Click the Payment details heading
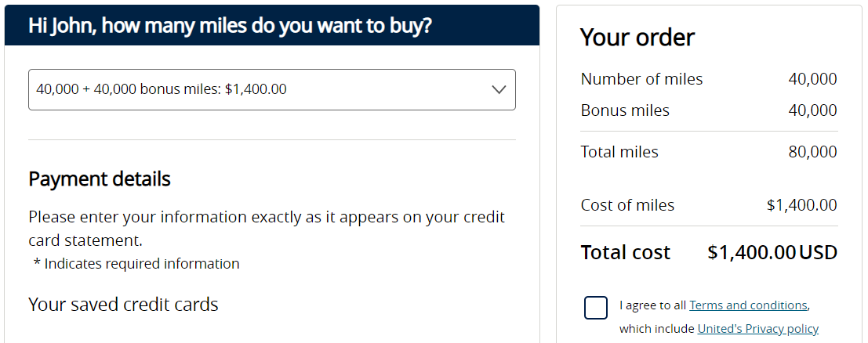 (x=100, y=179)
